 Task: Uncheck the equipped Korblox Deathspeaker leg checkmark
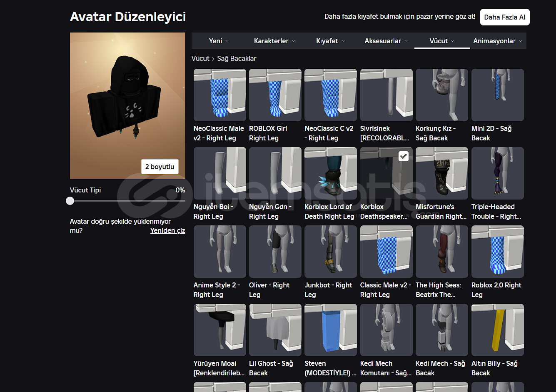click(x=403, y=156)
